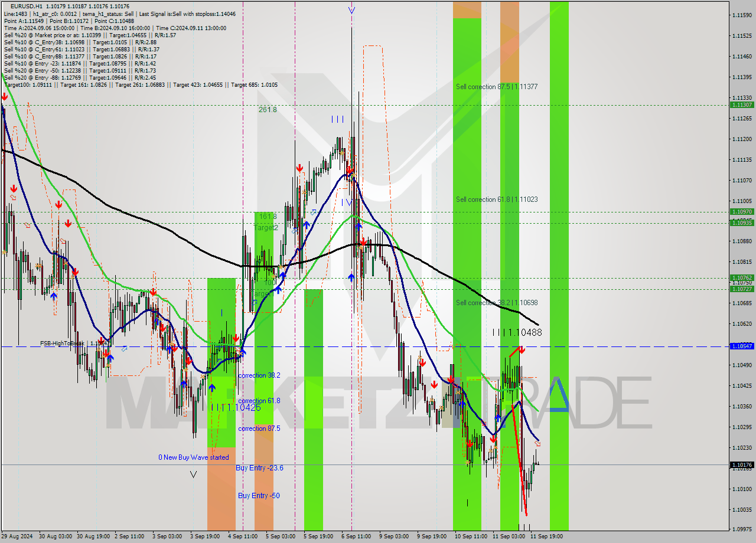Click the green 1.10970 price tag

pyautogui.click(x=742, y=211)
